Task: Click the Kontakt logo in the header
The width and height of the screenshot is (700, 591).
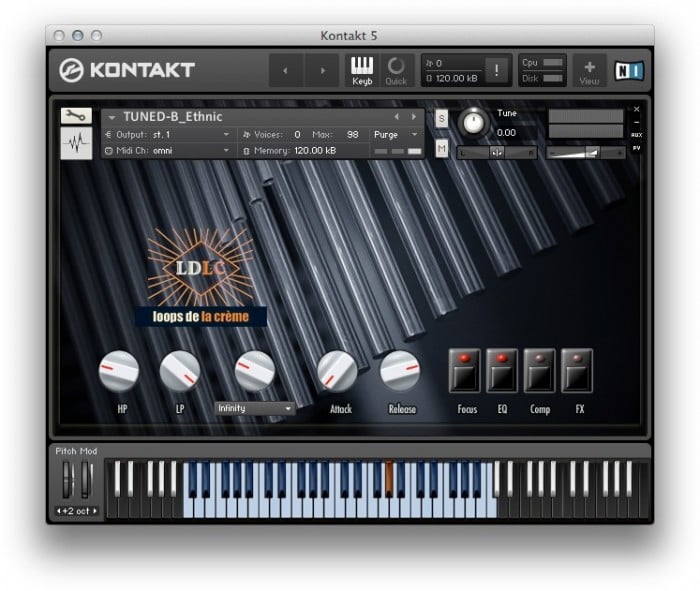Action: pyautogui.click(x=127, y=70)
